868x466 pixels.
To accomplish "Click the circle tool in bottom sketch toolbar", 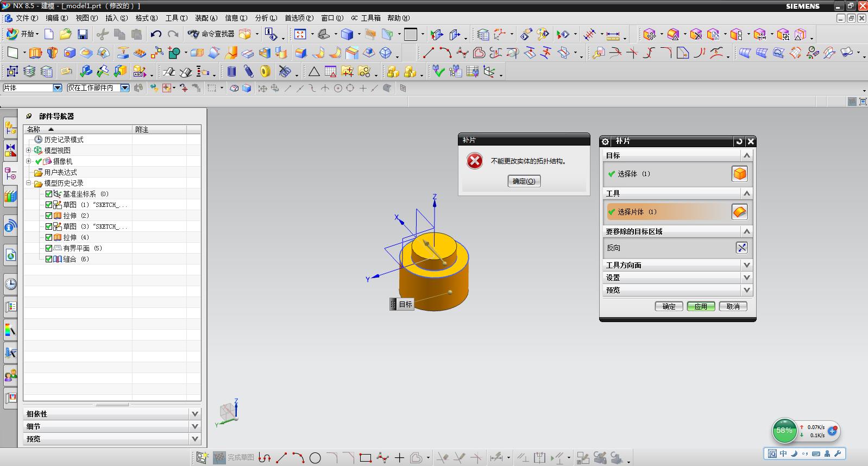I will click(315, 458).
